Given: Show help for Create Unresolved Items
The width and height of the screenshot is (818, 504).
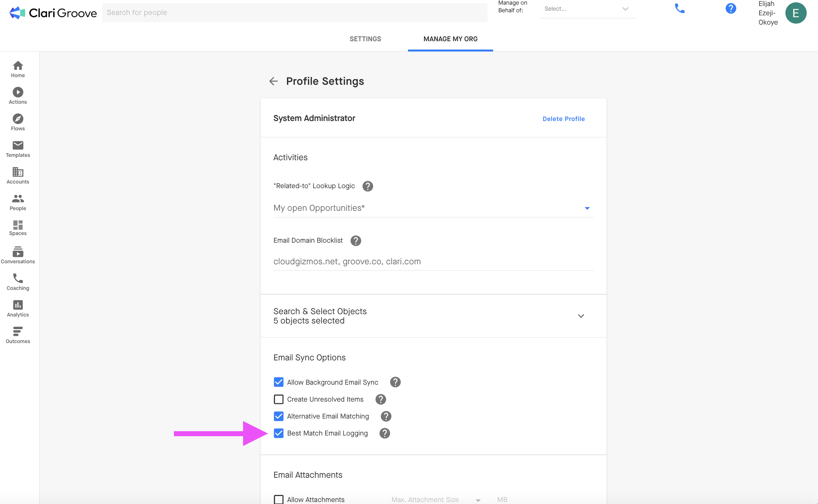Looking at the screenshot, I should 381,399.
